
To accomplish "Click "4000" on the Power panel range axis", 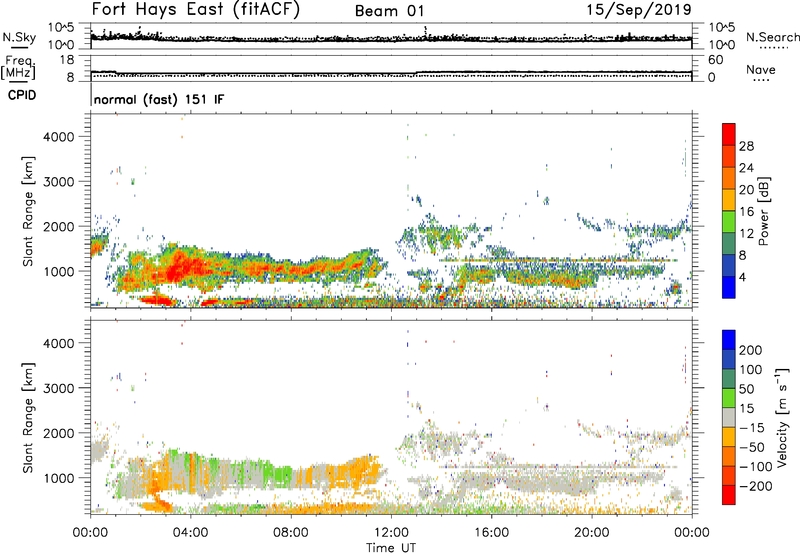I will coord(59,137).
